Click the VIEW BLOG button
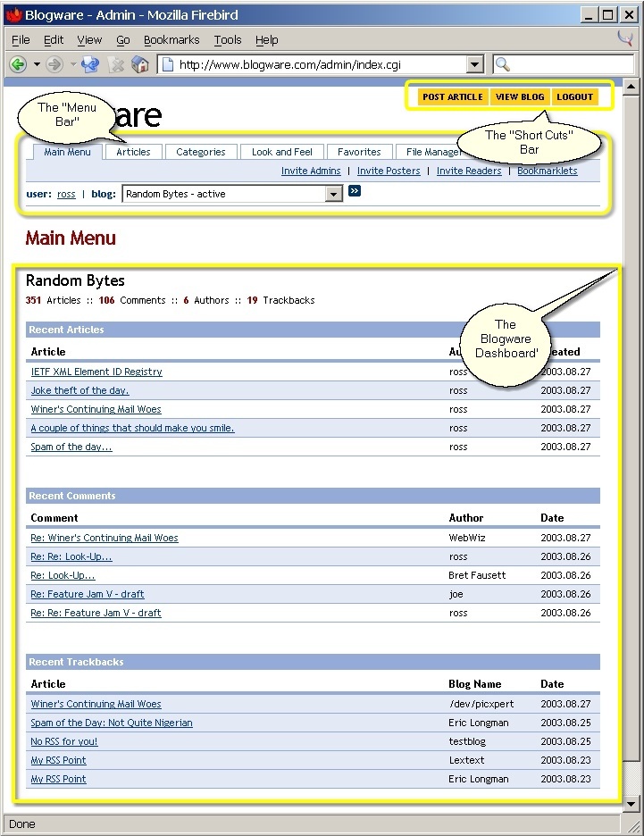The height and width of the screenshot is (836, 644). click(x=520, y=97)
